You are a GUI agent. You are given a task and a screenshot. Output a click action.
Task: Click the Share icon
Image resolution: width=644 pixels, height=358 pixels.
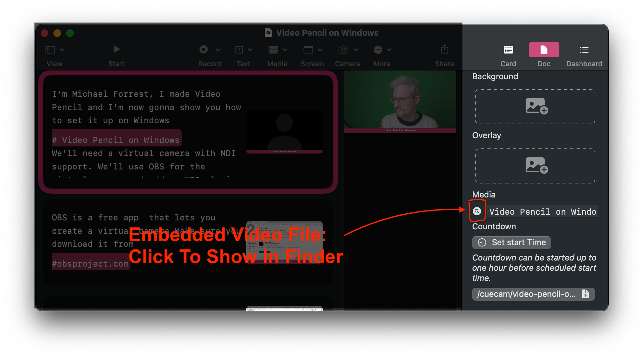(444, 49)
